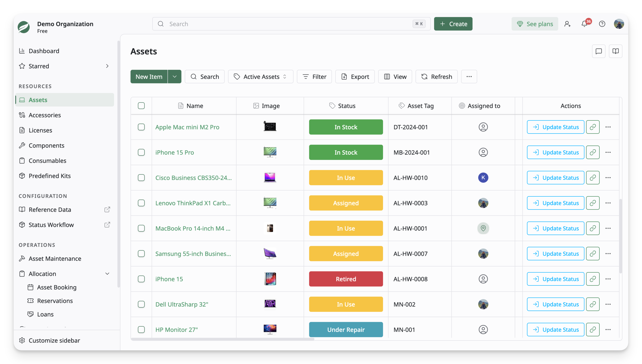This screenshot has height=364, width=642.
Task: Click link icon for MacBook Pro row
Action: point(592,228)
